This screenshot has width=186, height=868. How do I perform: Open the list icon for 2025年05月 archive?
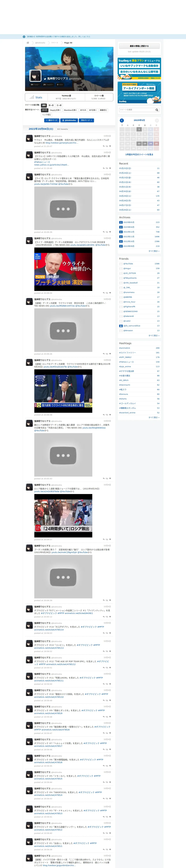coord(121,222)
